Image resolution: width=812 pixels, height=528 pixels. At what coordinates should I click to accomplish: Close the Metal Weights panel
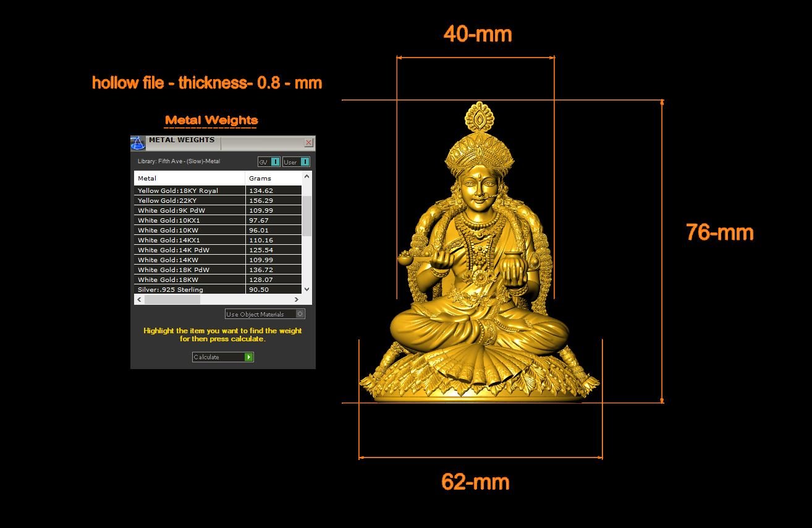(309, 143)
